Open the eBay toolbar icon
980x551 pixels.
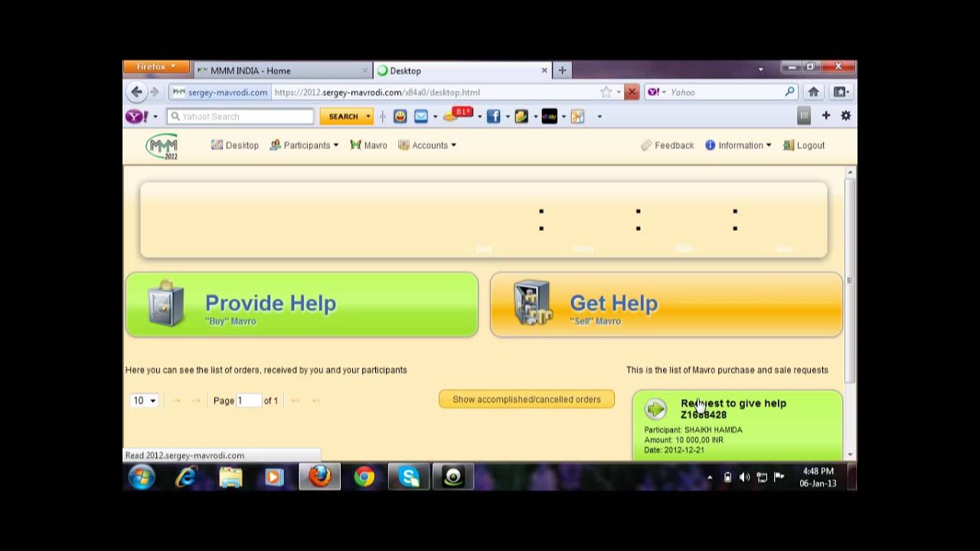click(549, 116)
